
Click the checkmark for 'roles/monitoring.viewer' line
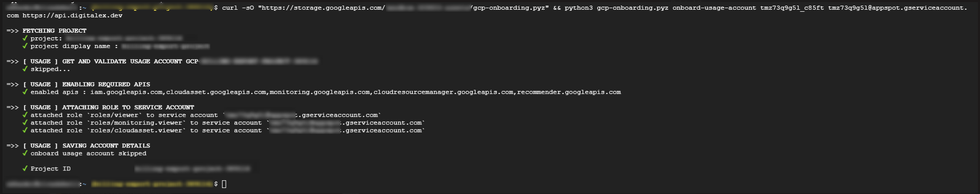[x=24, y=123]
